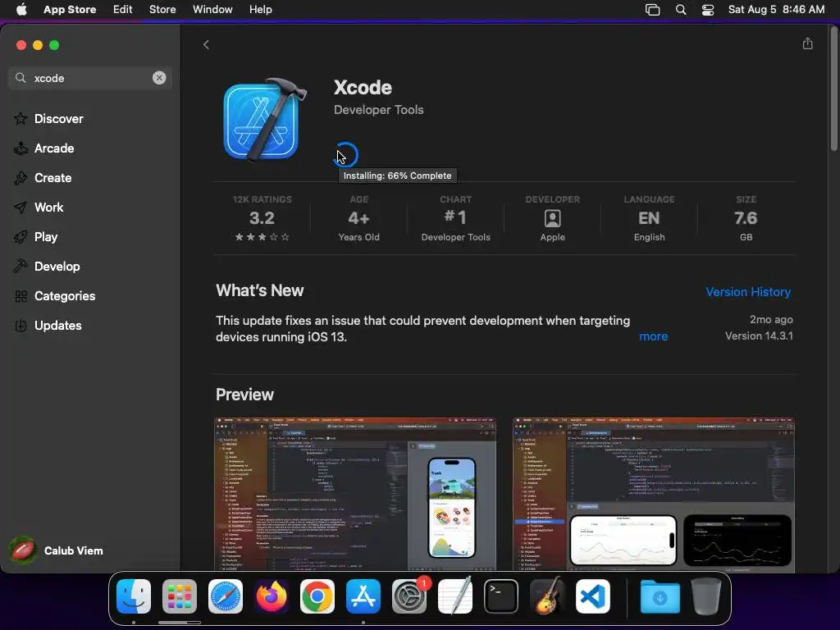
Task: Click the EN English language info
Action: point(649,218)
